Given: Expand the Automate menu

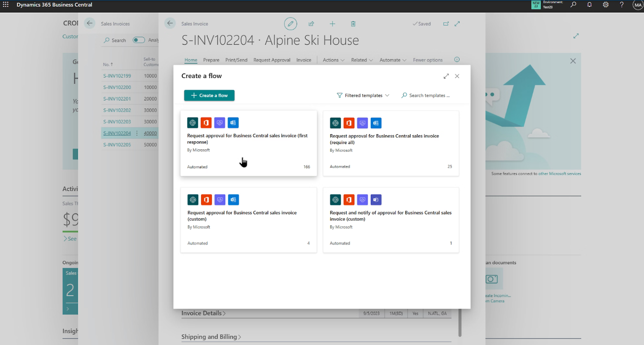Looking at the screenshot, I should pos(393,60).
